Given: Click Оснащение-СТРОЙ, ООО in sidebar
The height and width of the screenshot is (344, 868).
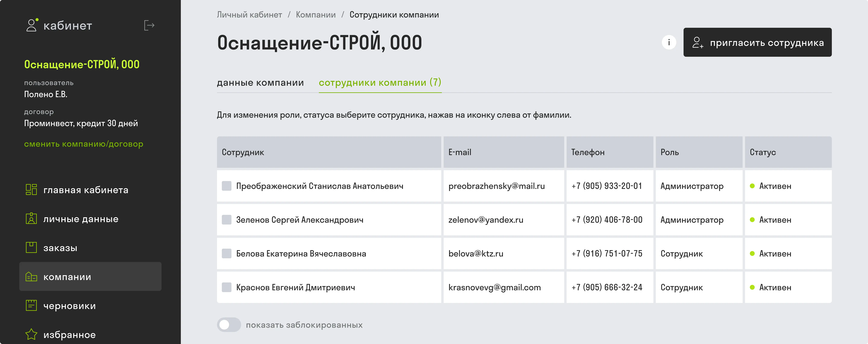Looking at the screenshot, I should pyautogui.click(x=82, y=64).
